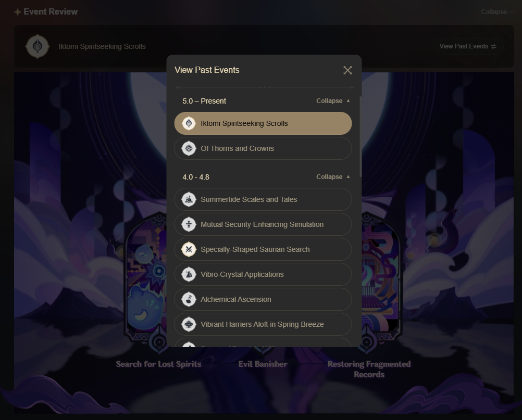Close the View Past Events dialog
Screen dimensions: 522x420
[x=347, y=70]
